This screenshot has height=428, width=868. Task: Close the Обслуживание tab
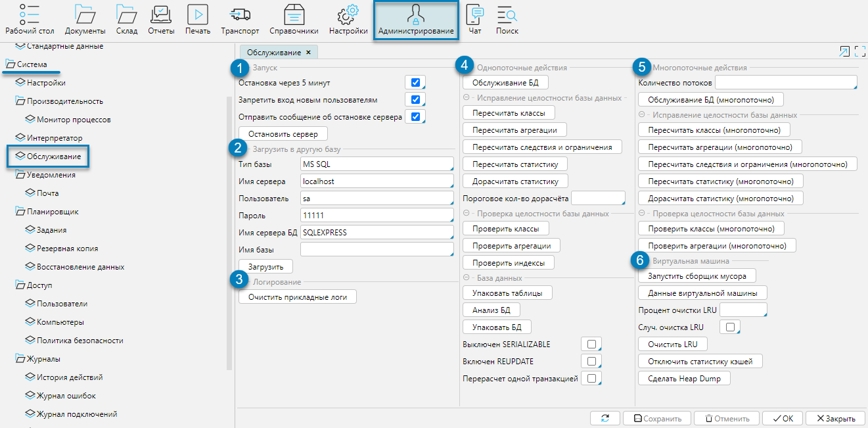(x=308, y=52)
